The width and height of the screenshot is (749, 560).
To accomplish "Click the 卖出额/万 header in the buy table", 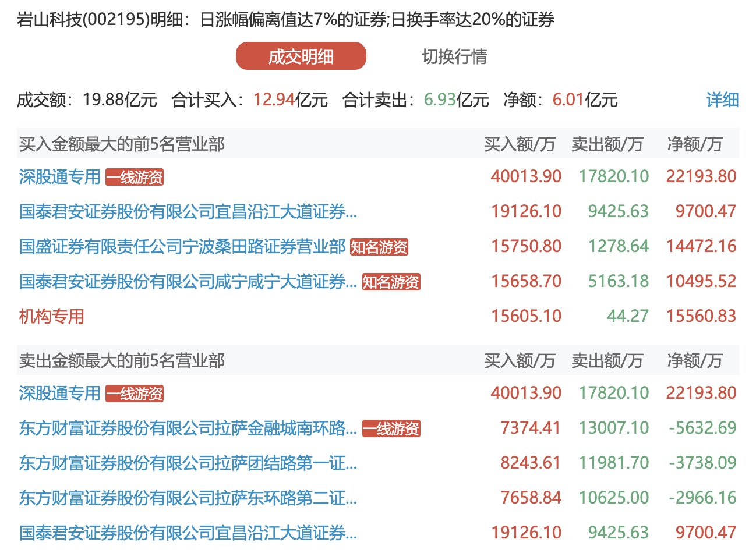I will (607, 144).
